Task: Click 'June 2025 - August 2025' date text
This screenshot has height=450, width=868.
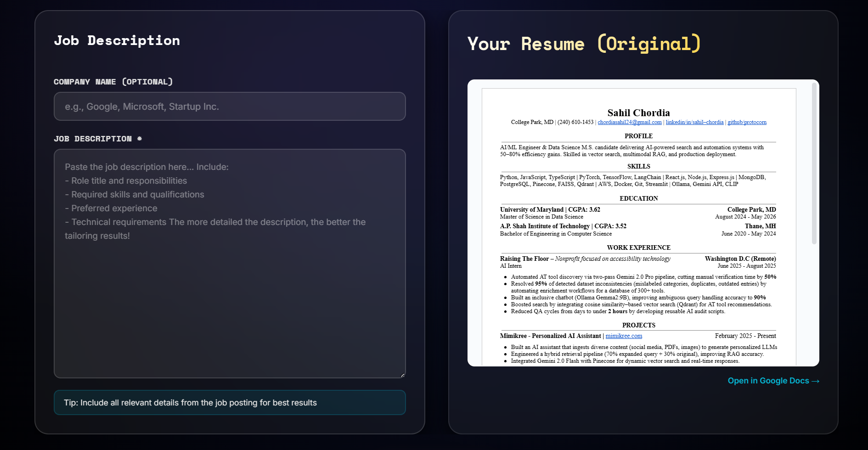Action: pyautogui.click(x=747, y=266)
